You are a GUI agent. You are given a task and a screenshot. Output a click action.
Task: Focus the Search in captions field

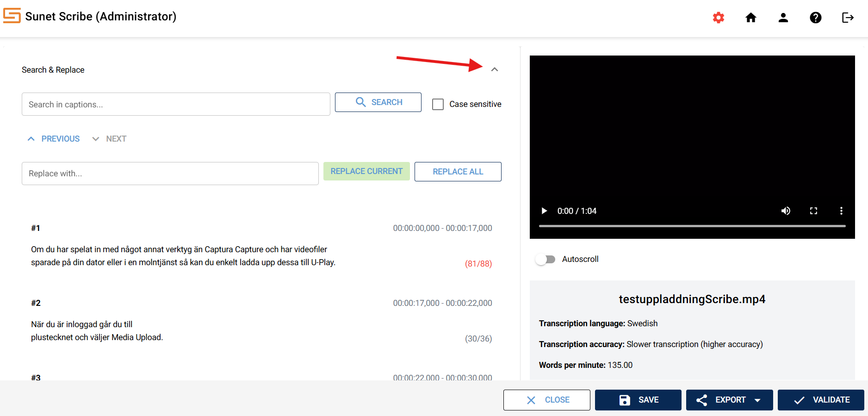point(176,104)
